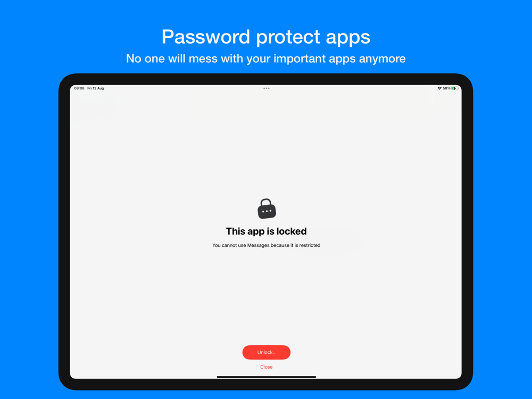The width and height of the screenshot is (532, 399).
Task: Click the 08:08 clock in status bar
Action: click(x=79, y=88)
